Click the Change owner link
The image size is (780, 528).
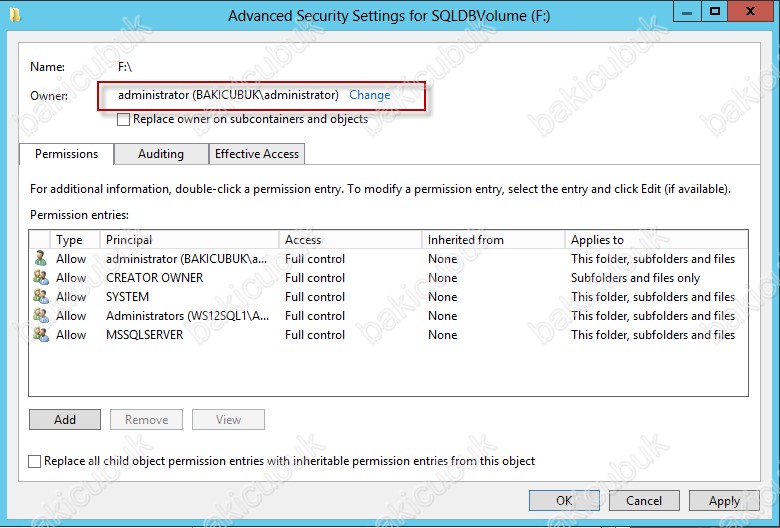click(370, 95)
